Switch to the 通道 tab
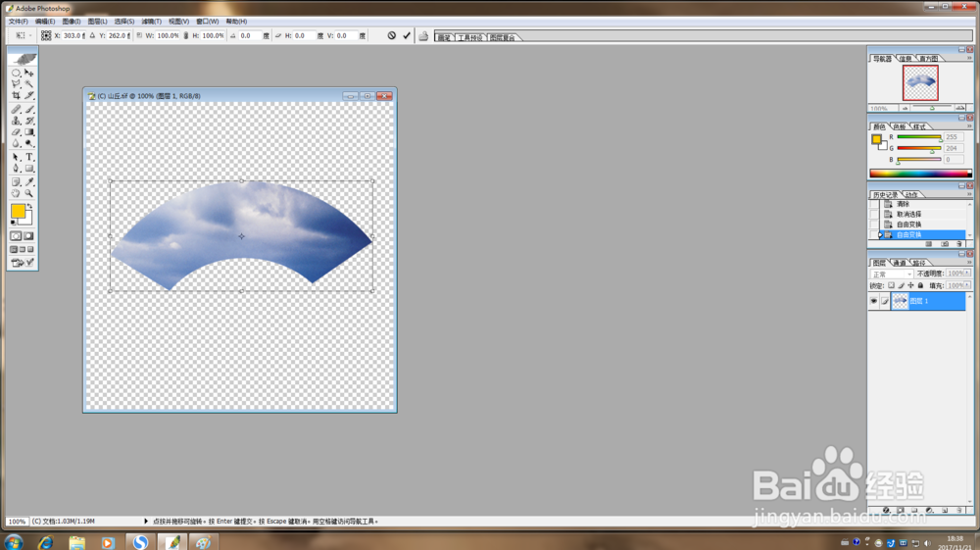The width and height of the screenshot is (980, 550). click(900, 263)
